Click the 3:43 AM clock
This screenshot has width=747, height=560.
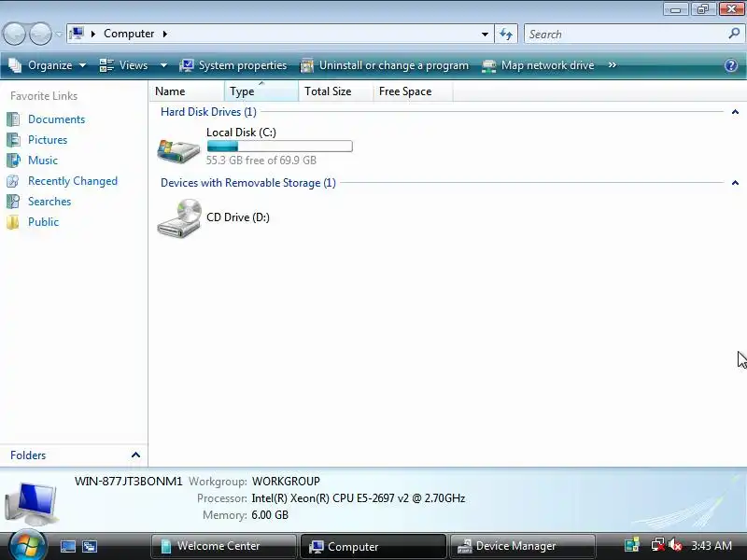coord(712,546)
